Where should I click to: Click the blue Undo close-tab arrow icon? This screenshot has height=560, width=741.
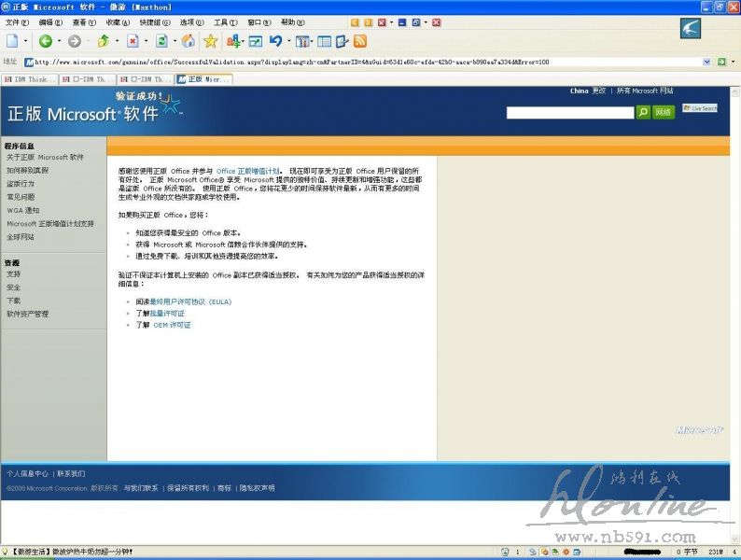coord(275,41)
